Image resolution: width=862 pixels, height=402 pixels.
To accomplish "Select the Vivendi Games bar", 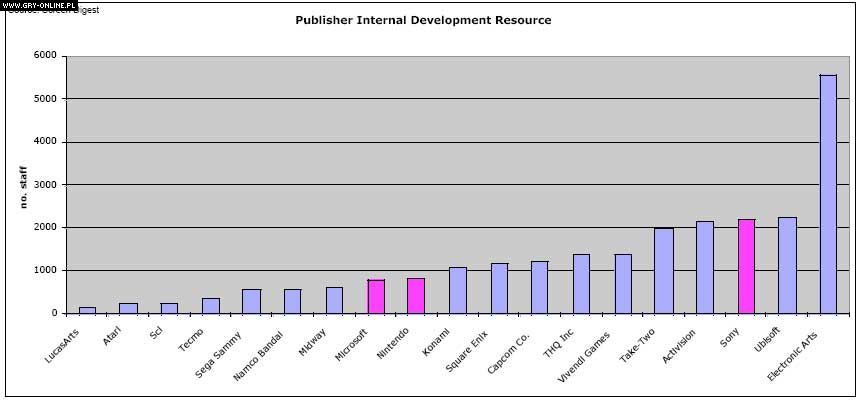I will (x=623, y=283).
